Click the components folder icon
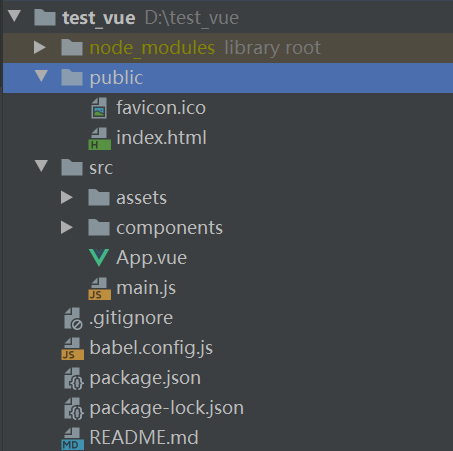453x451 pixels. (99, 227)
